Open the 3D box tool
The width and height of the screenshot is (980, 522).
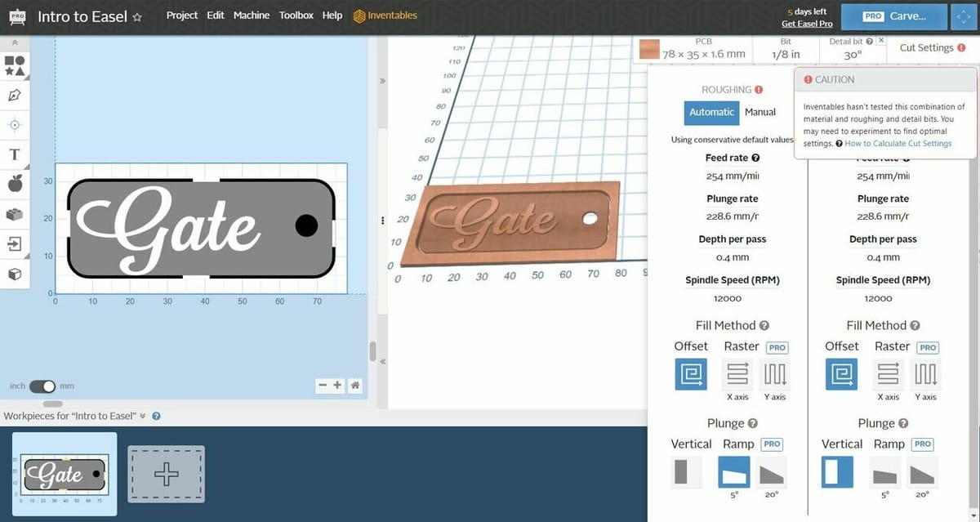pyautogui.click(x=15, y=274)
